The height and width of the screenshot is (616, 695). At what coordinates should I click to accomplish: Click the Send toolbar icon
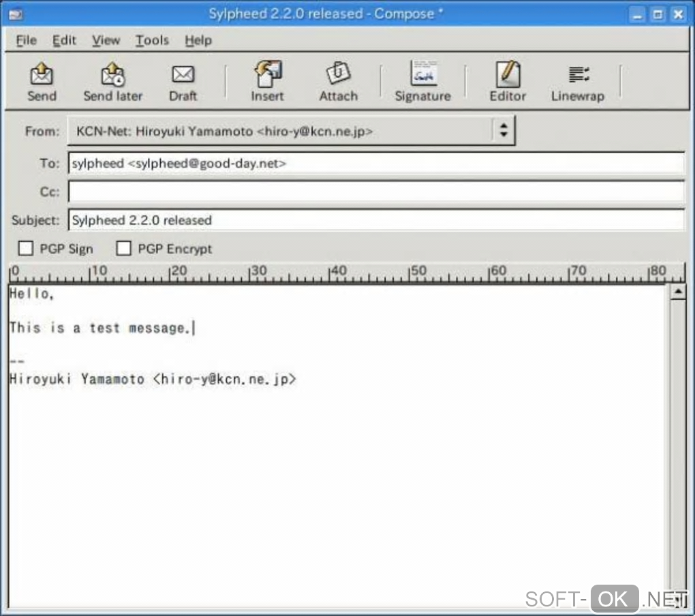click(42, 74)
